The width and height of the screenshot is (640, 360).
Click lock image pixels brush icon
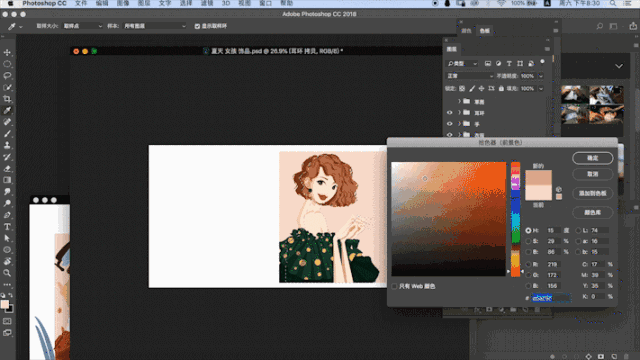(x=472, y=89)
